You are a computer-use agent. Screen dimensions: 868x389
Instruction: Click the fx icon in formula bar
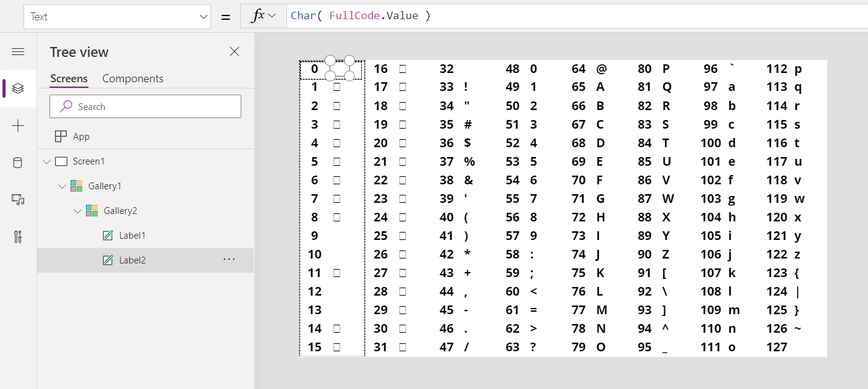point(259,15)
